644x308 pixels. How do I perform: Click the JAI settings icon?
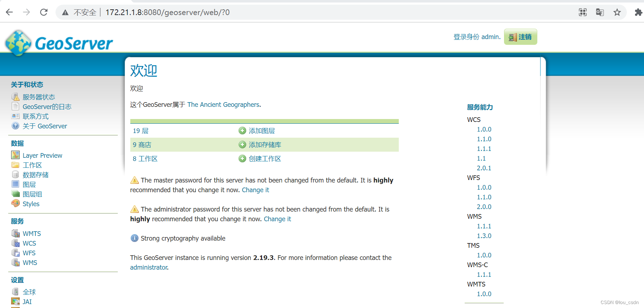[x=15, y=302]
